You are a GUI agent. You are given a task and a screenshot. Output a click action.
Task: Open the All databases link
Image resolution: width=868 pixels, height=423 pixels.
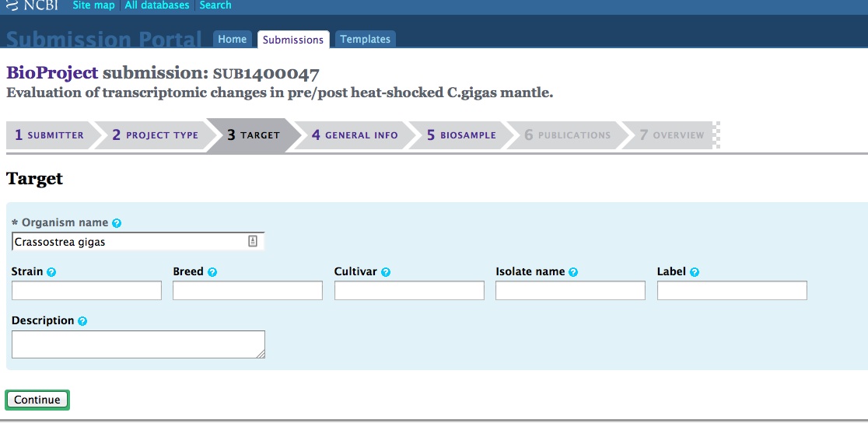pos(157,5)
